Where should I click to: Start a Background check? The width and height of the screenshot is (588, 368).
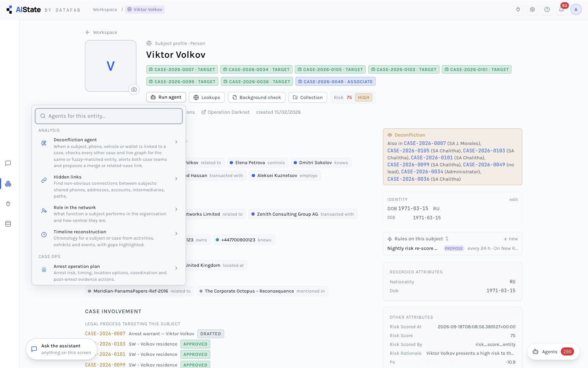pos(257,97)
